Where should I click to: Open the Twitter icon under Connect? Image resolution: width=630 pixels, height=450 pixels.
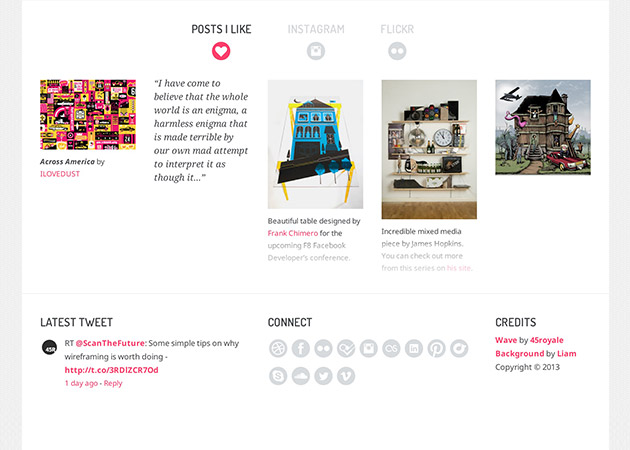coord(323,376)
